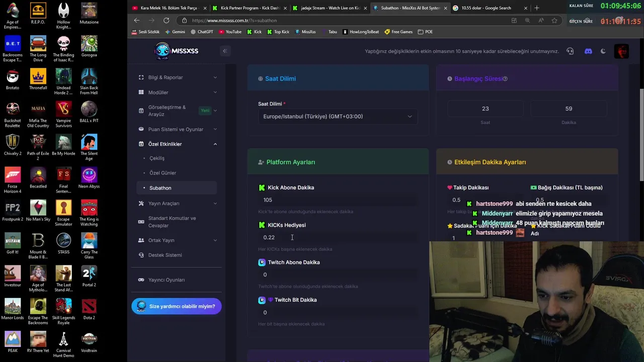Click KICKs Hediyesi value field
Viewport: 644px width, 362px height.
pyautogui.click(x=338, y=237)
